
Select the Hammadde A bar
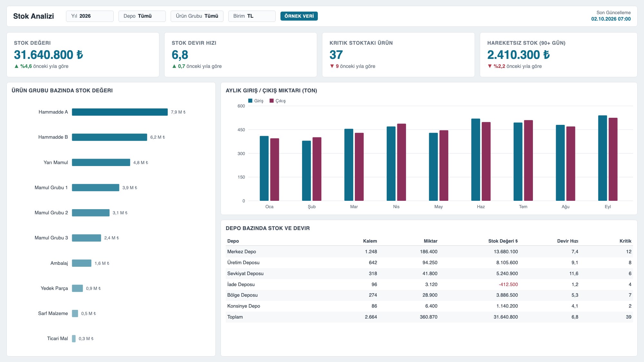coord(120,112)
